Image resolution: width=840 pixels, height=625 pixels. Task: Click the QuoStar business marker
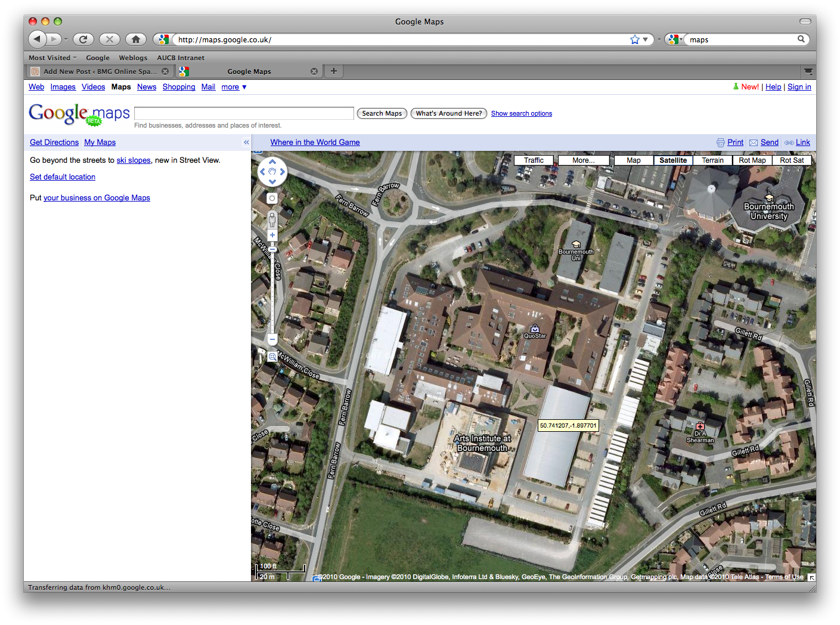535,329
